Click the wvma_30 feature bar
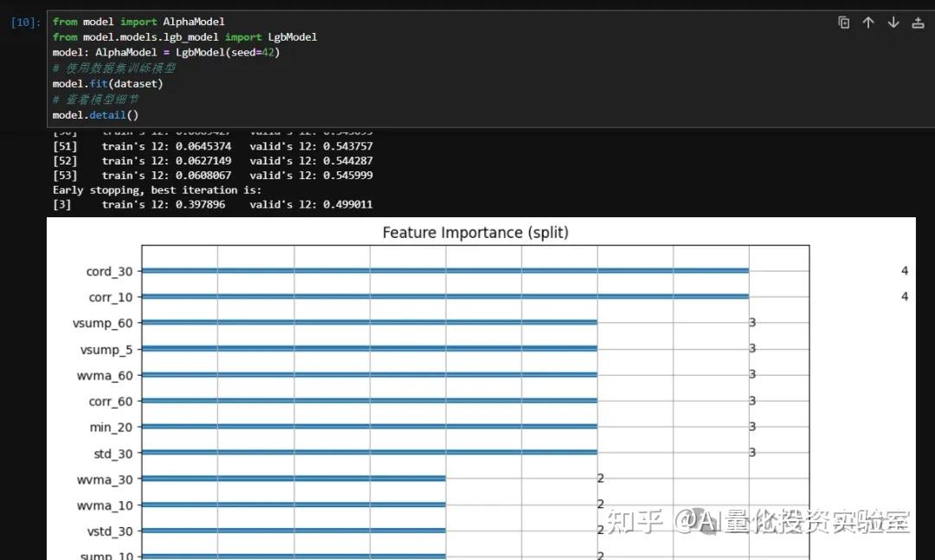Viewport: 935px width, 560px height. pos(293,479)
